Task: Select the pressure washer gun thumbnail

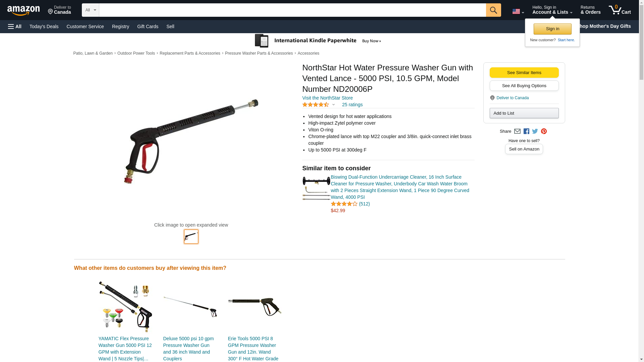Action: (191, 237)
